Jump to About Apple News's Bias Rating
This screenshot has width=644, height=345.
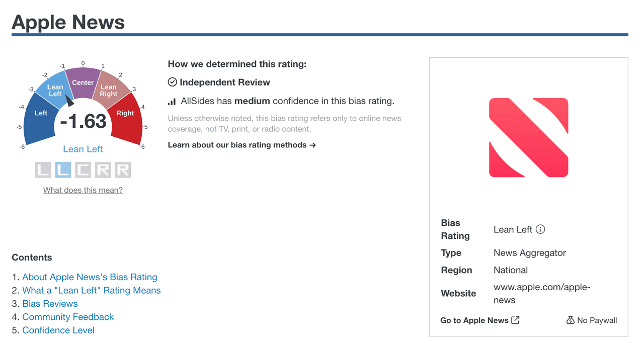coord(90,277)
